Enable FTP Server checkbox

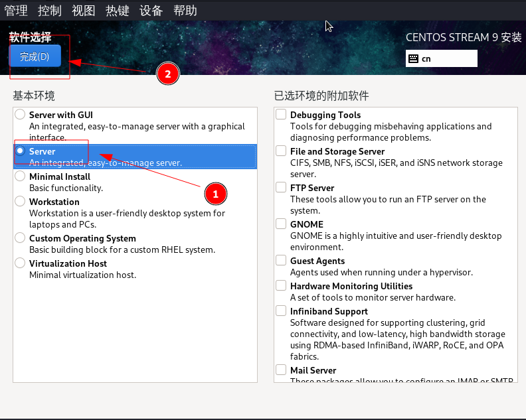[281, 187]
